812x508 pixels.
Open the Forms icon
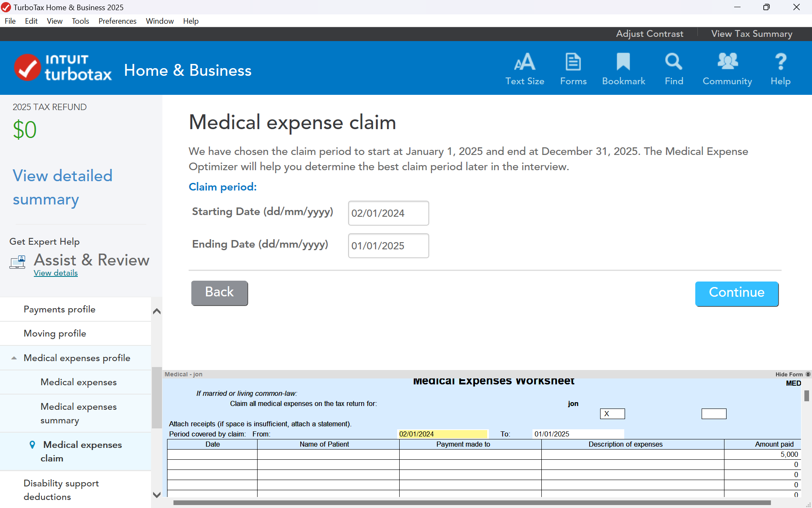(573, 63)
